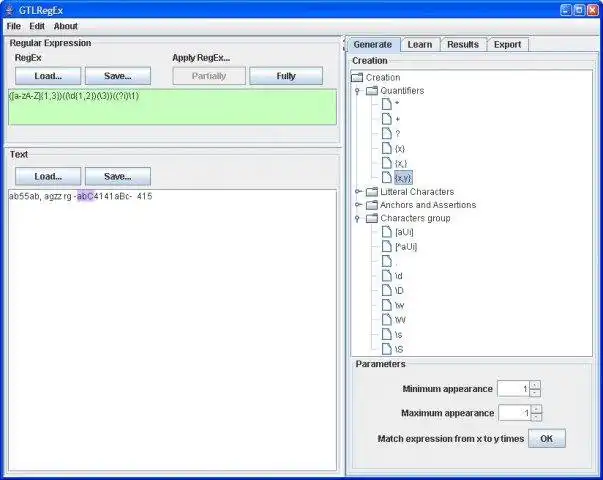This screenshot has height=480, width=603.
Task: Click the Text section Save... button
Action: click(x=118, y=176)
